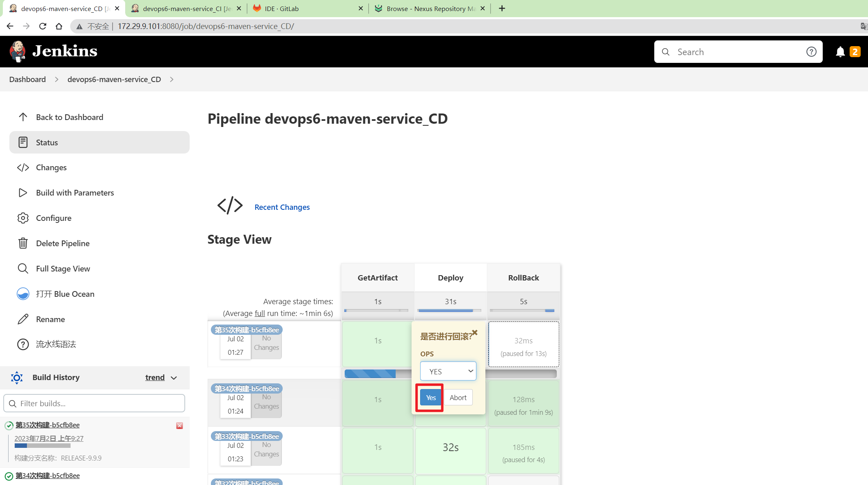Click the Delete Pipeline trash icon
This screenshot has width=868, height=485.
coord(23,243)
